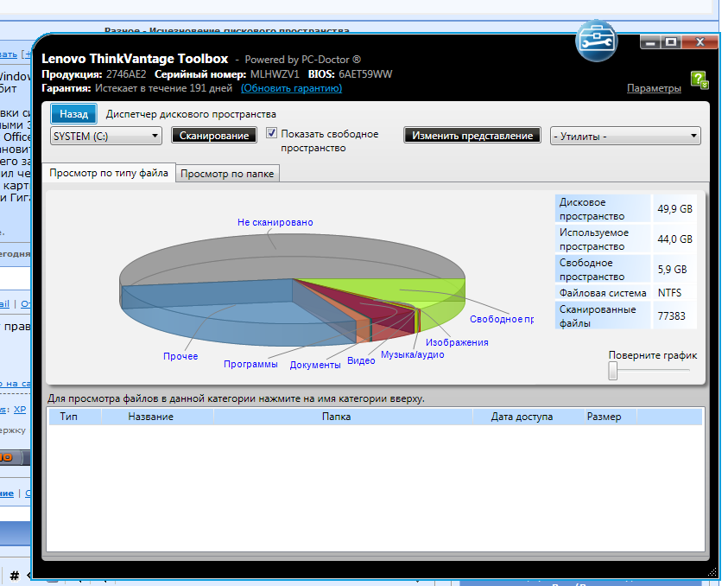The image size is (728, 586).
Task: Open the Обновить гарантию link
Action: [291, 88]
